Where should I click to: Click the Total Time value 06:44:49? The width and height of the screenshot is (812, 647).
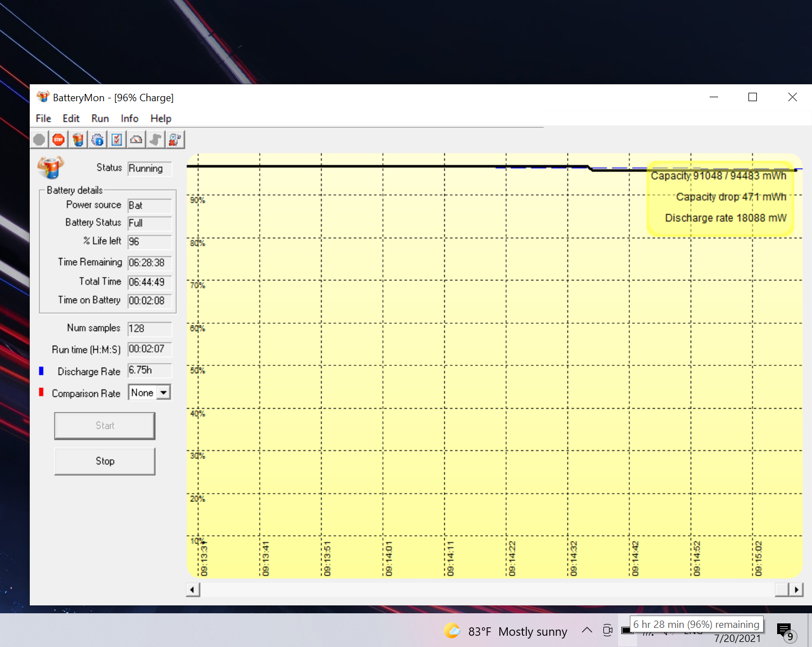pyautogui.click(x=150, y=282)
